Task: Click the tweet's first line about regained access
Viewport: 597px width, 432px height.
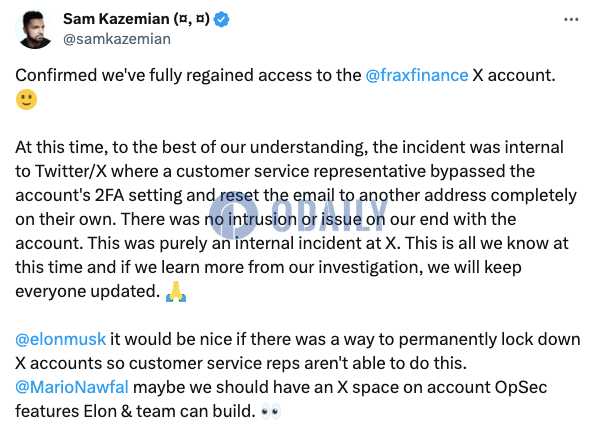Action: [286, 75]
